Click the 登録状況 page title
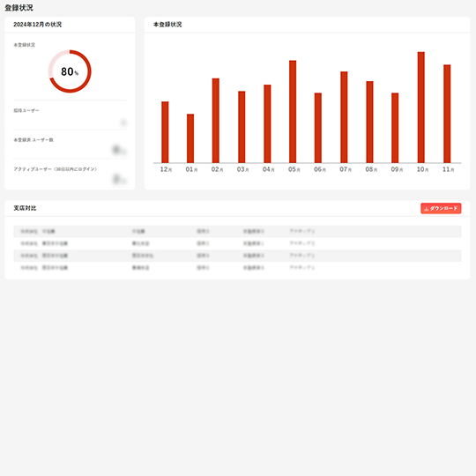This screenshot has height=476, width=476. coord(19,8)
